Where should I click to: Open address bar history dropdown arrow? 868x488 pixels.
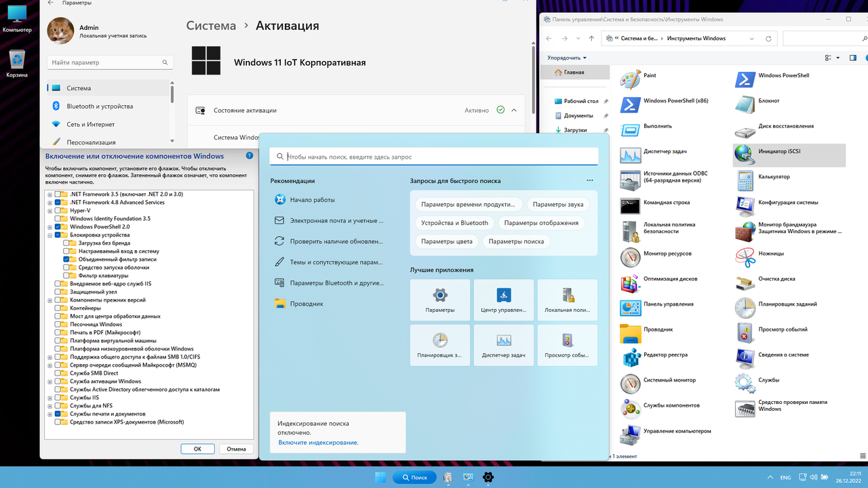point(752,39)
